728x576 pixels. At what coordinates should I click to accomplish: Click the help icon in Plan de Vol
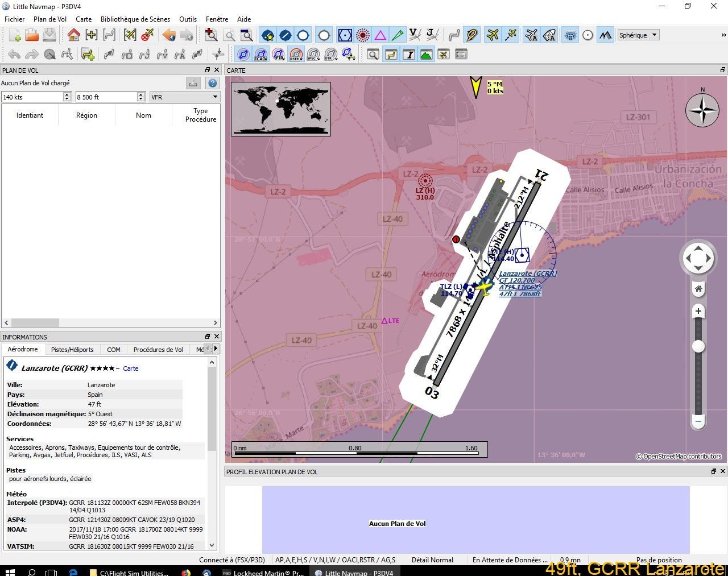point(212,83)
